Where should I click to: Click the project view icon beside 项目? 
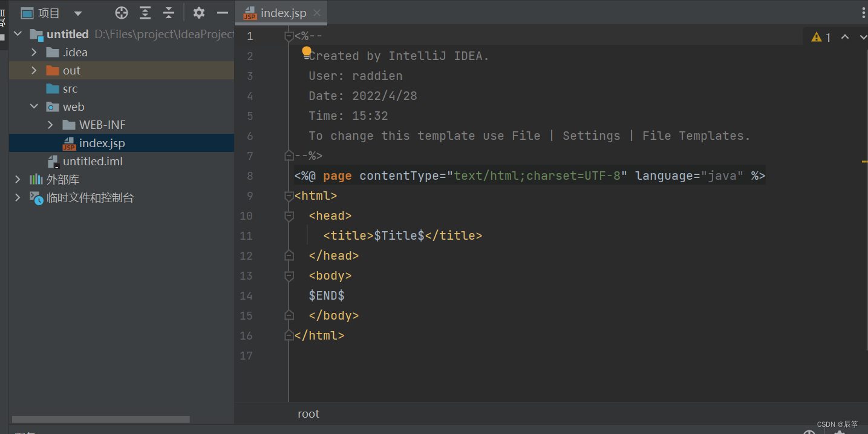tap(27, 13)
